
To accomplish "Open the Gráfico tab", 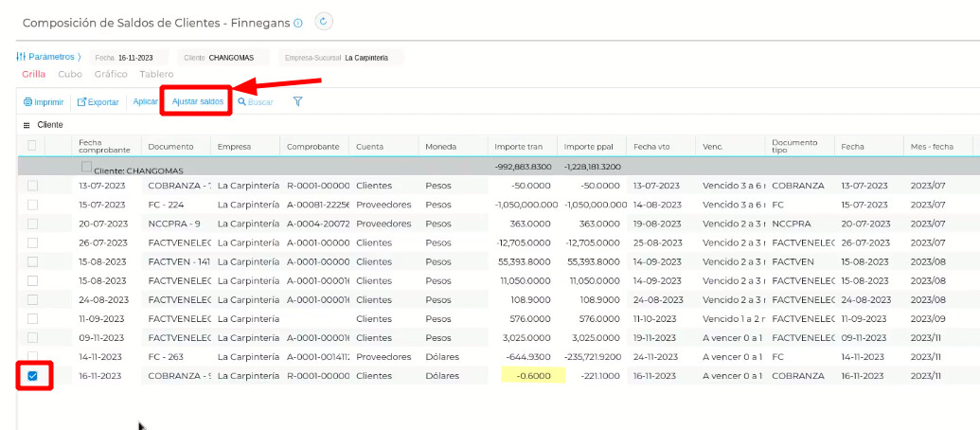I will coord(111,74).
